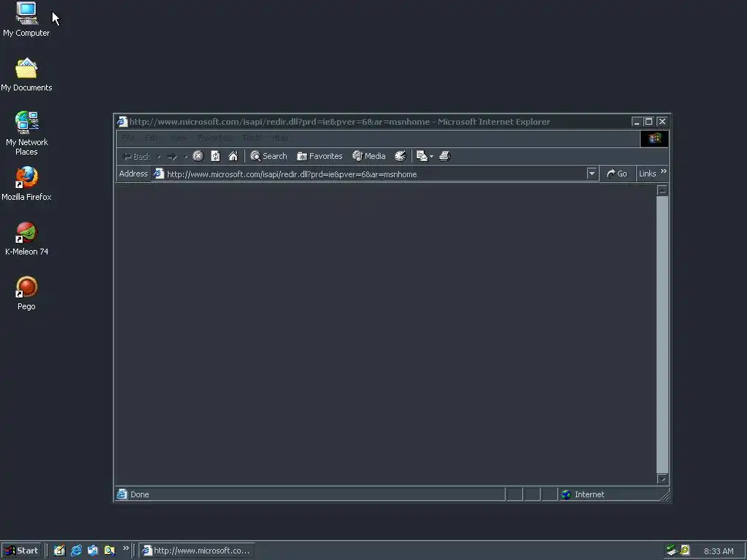
Task: Click the globe icon in status bar
Action: click(x=566, y=495)
